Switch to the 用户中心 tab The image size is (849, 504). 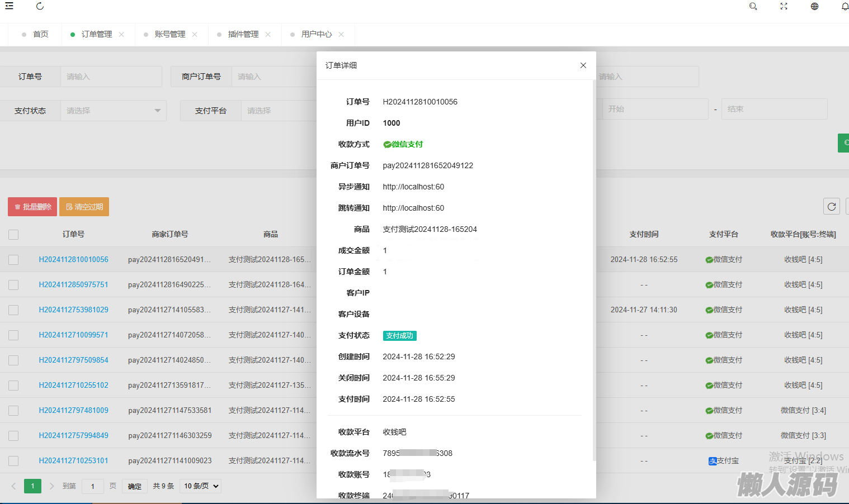coord(316,35)
